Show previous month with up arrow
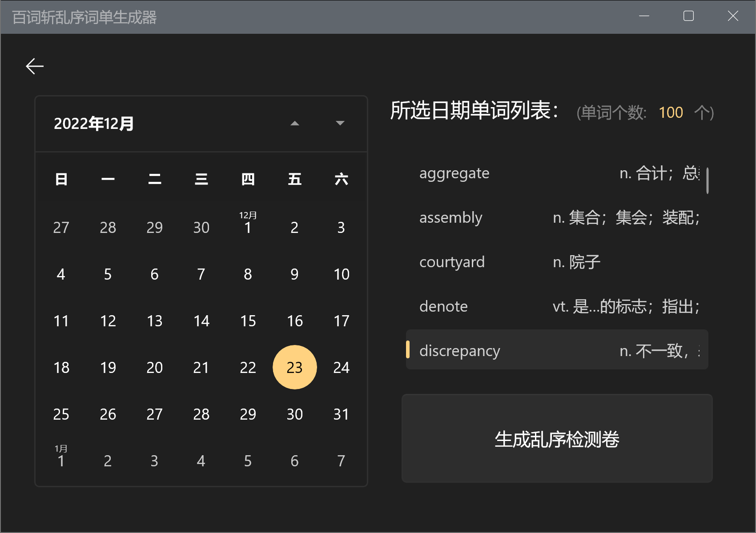 [294, 123]
